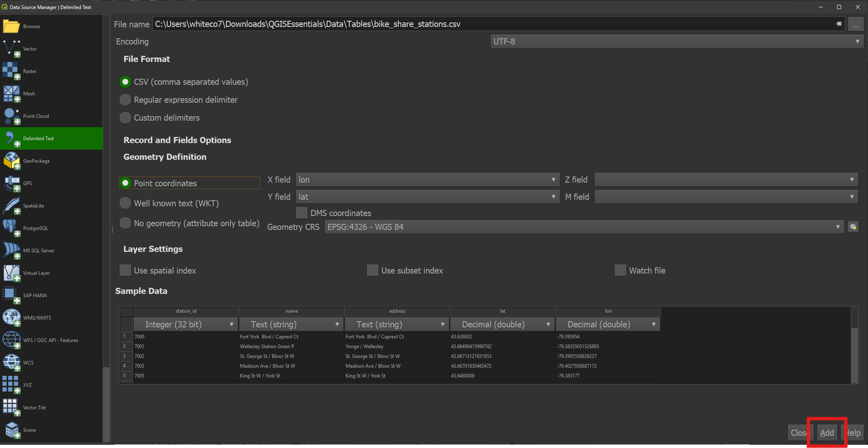
Task: Open the Z field dropdown
Action: click(x=726, y=179)
